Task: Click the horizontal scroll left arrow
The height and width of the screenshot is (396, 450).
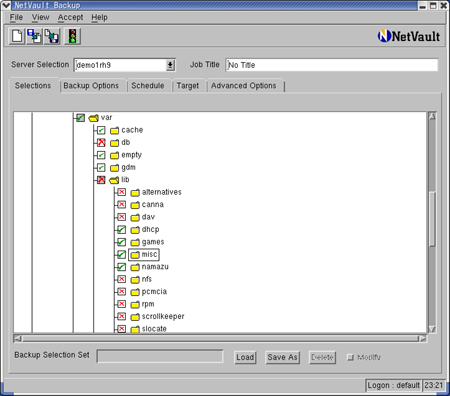Action: pos(17,339)
